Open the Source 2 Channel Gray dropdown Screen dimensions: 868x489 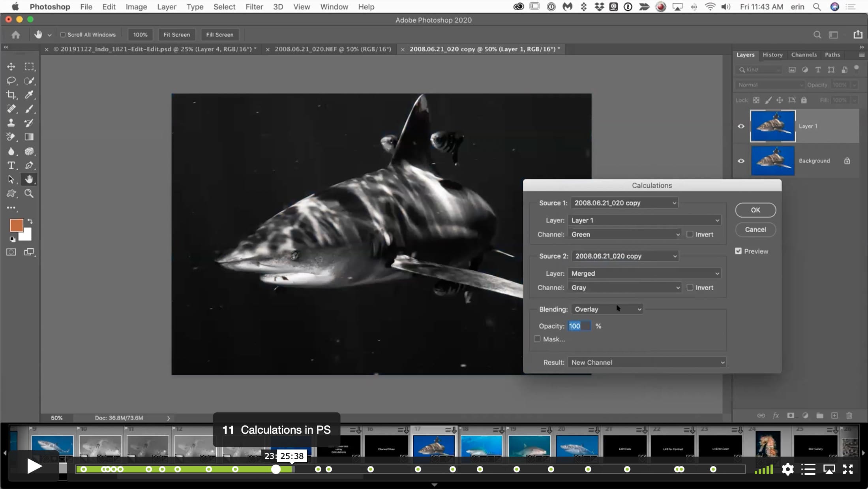624,288
